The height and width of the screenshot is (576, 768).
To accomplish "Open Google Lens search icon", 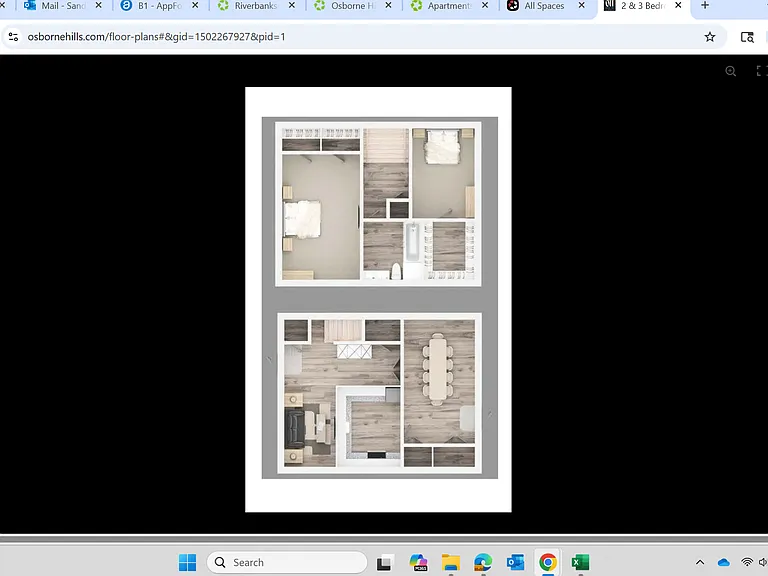I will click(747, 37).
